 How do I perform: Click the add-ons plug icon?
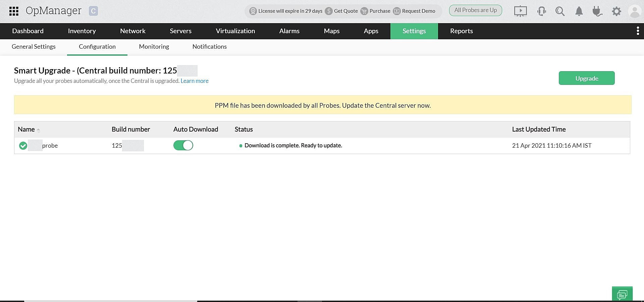[597, 11]
